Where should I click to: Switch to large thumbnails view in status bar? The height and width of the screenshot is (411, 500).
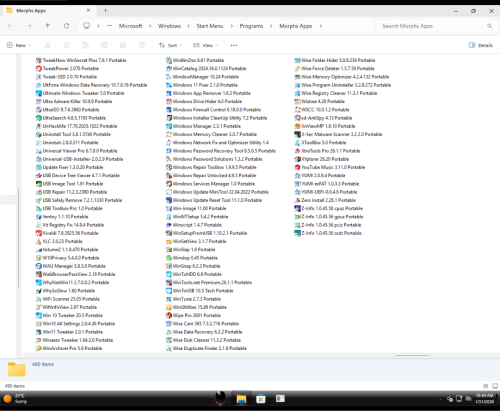click(x=495, y=386)
